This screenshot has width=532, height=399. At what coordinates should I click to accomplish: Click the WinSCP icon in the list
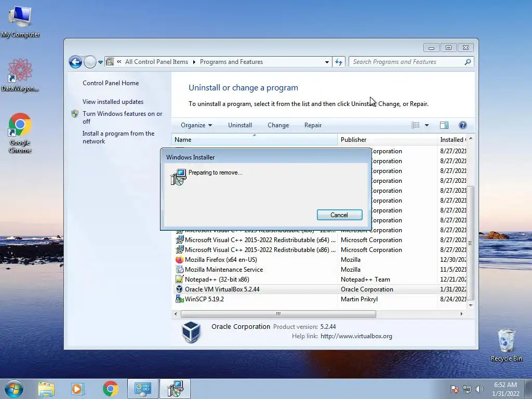tap(179, 299)
